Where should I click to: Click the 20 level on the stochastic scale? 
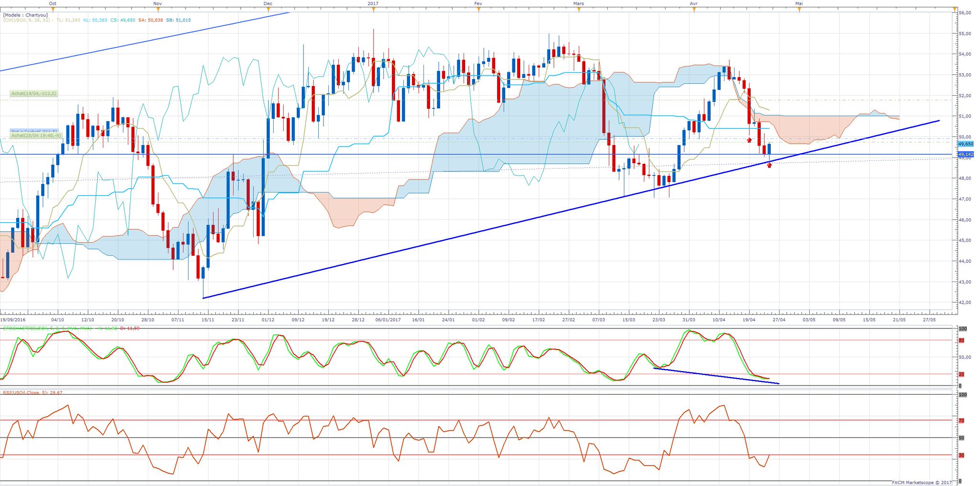point(961,374)
